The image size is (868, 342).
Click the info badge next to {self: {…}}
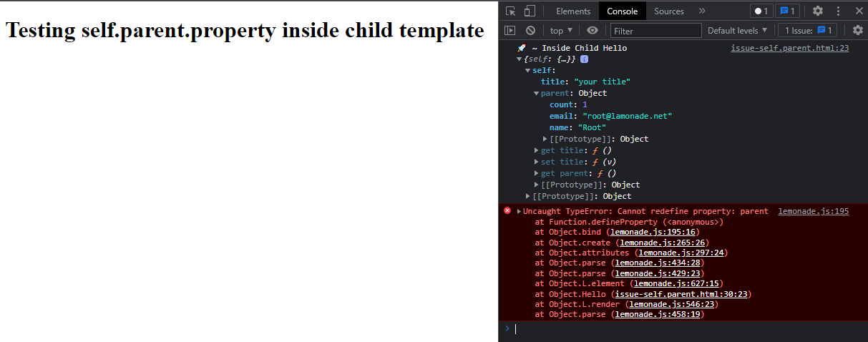[584, 59]
